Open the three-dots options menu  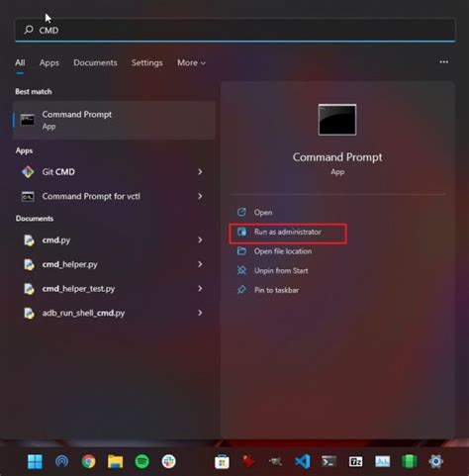(443, 62)
